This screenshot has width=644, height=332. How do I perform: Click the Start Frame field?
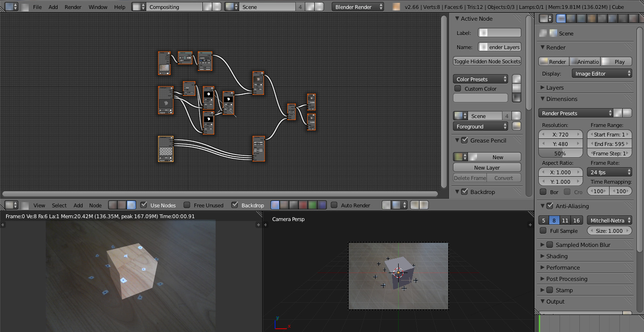(x=610, y=135)
